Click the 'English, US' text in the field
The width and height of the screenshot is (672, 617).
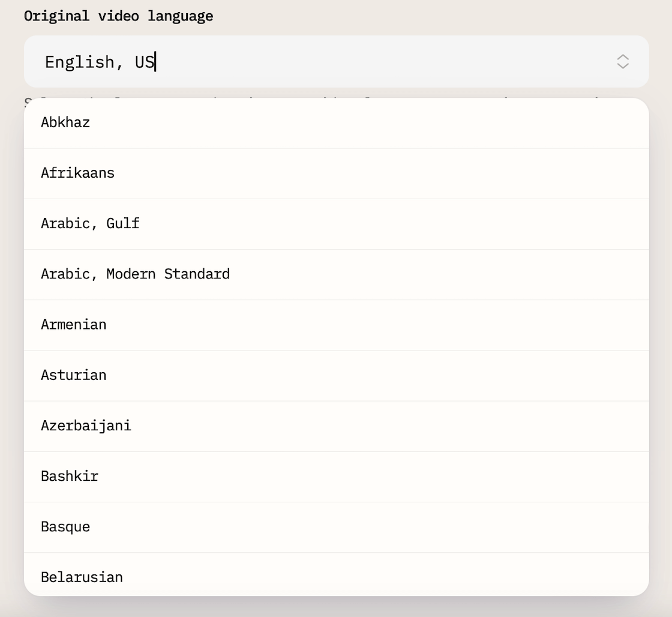tap(99, 62)
